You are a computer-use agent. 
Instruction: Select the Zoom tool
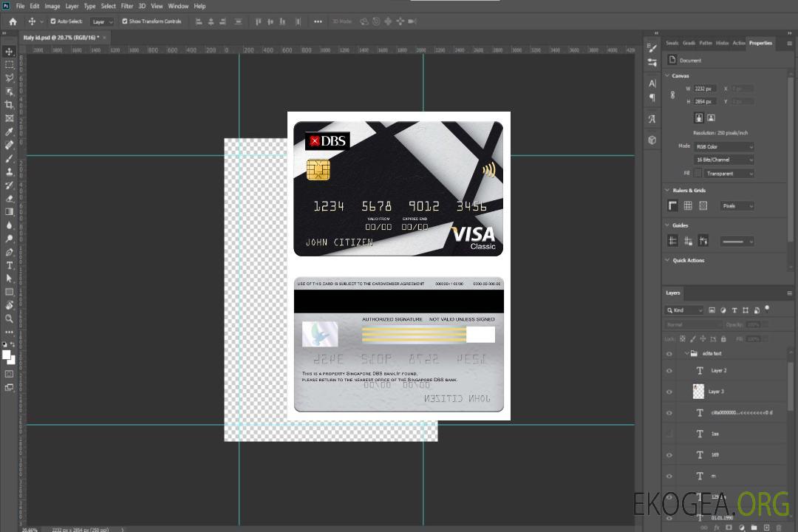9,318
